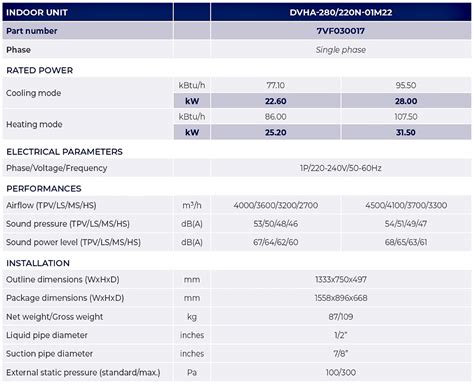Select airflow value 4000/3600/3200/2700
Image resolution: width=474 pixels, height=384 pixels.
click(x=275, y=205)
